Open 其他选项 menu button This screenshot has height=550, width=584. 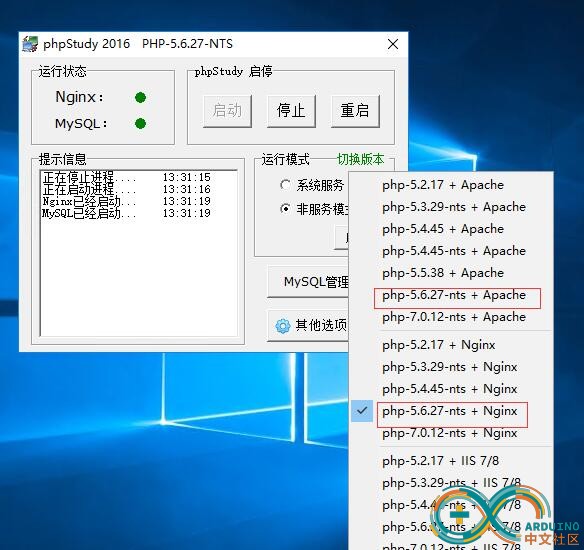tap(308, 326)
